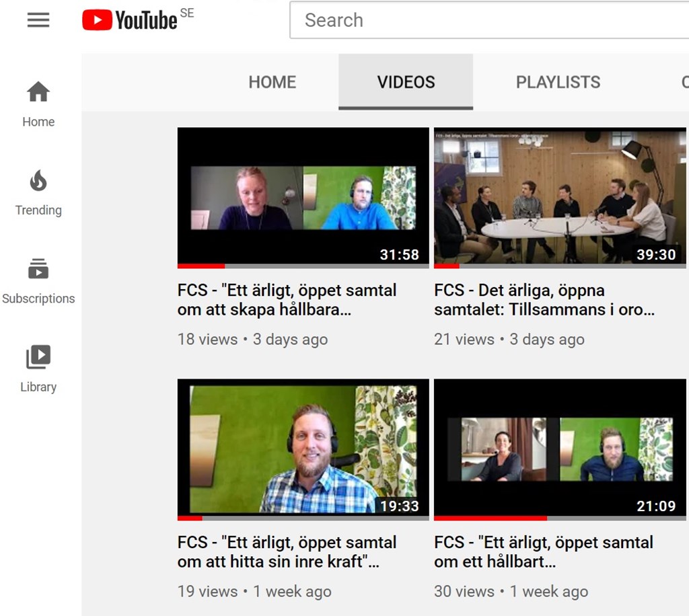
Task: Switch to the HOME tab
Action: (x=272, y=82)
